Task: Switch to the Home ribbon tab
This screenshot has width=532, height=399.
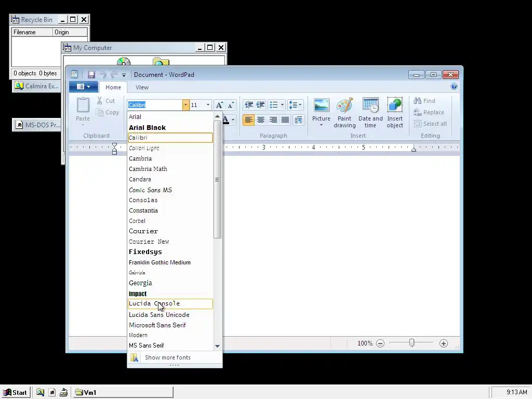Action: [113, 87]
